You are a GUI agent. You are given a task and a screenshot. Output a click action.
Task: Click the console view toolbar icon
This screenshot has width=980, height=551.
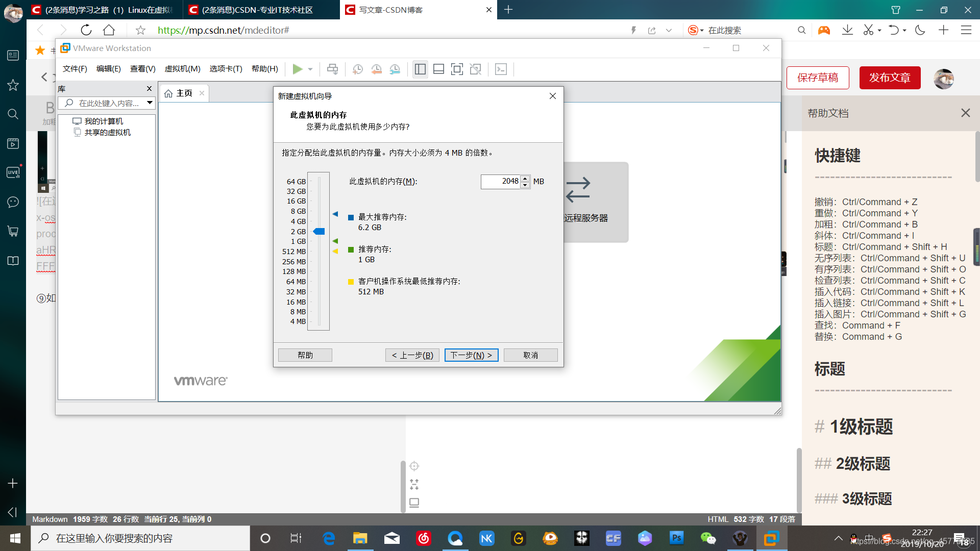click(x=501, y=69)
